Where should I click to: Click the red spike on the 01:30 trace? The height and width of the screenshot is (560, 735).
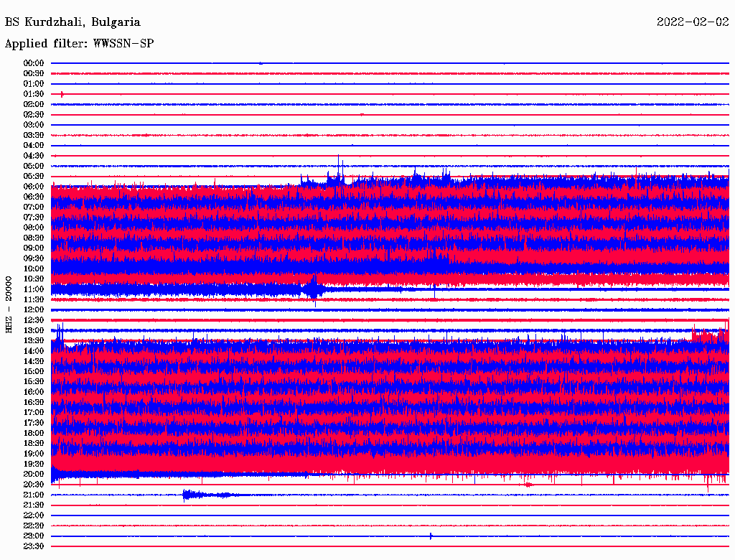(62, 94)
